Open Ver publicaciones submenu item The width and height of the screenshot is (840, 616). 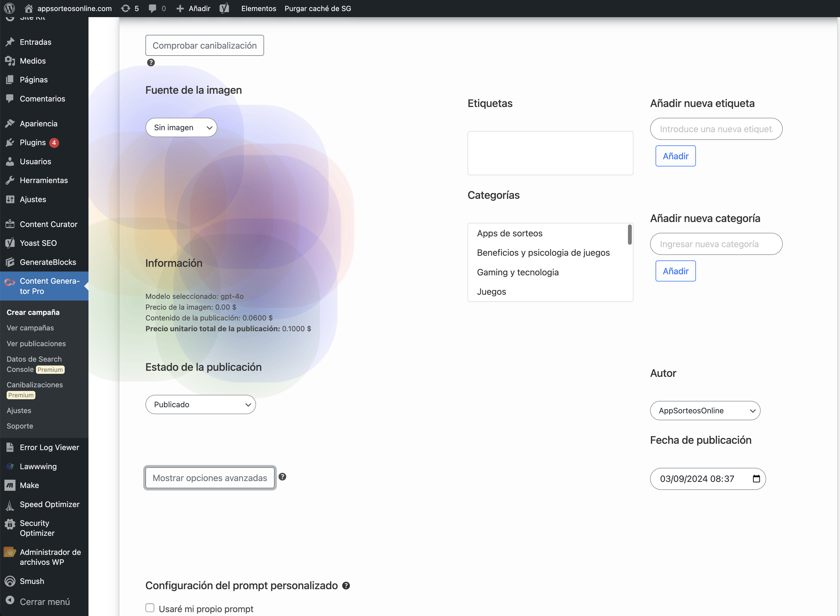[x=36, y=343]
